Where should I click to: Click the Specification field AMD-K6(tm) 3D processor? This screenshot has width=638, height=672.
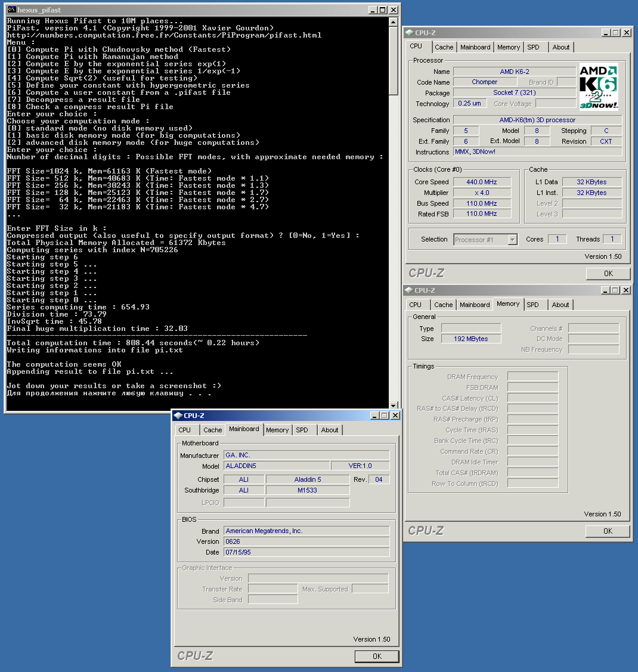click(537, 120)
